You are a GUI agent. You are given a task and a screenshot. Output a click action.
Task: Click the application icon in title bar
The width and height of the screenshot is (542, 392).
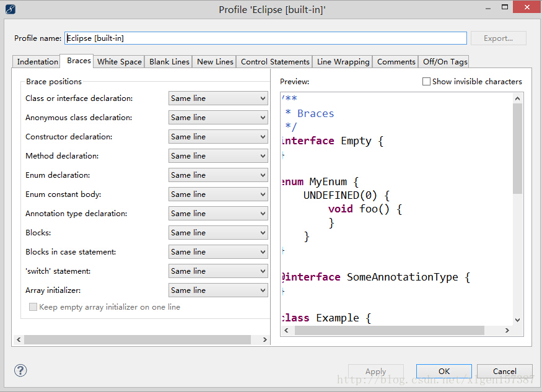(x=10, y=9)
